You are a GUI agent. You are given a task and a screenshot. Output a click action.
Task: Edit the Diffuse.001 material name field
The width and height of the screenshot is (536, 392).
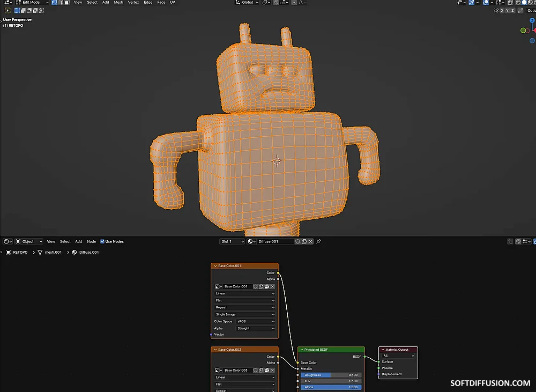click(x=275, y=241)
